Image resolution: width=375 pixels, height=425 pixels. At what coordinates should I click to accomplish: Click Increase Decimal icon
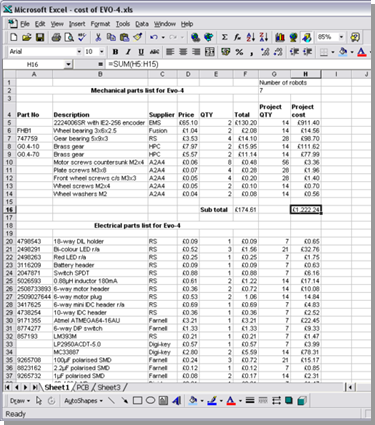coord(265,52)
